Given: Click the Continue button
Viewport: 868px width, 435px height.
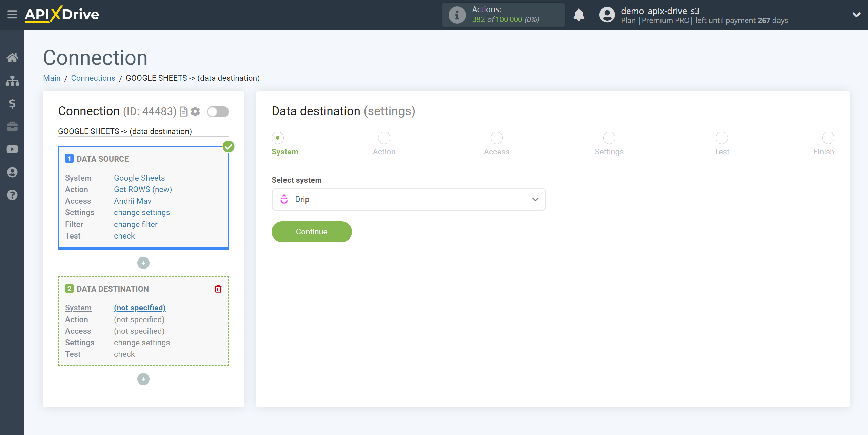Looking at the screenshot, I should tap(311, 232).
